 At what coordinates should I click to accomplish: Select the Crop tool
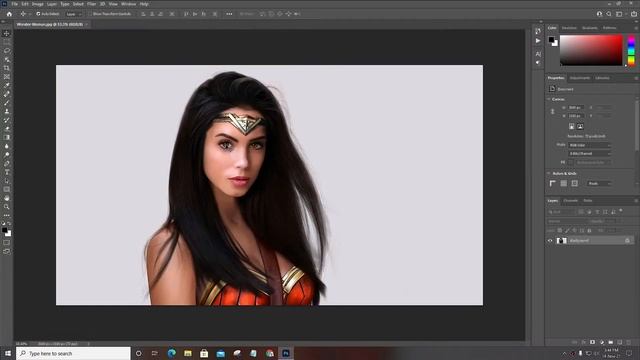[x=7, y=68]
